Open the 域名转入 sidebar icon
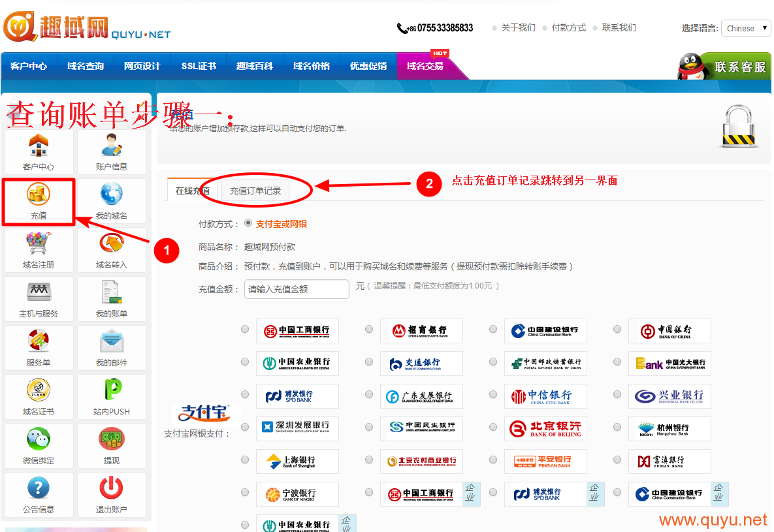This screenshot has height=532, width=774. click(112, 243)
